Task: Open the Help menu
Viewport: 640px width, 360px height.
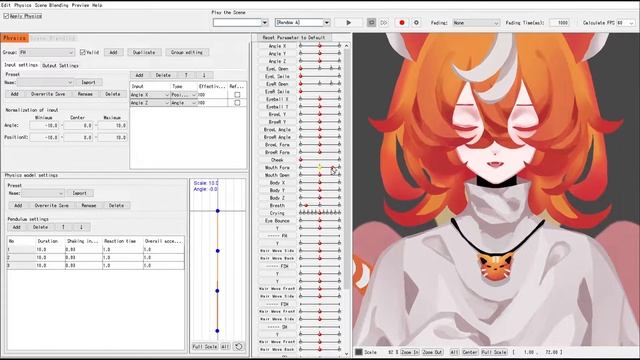Action: [x=97, y=5]
